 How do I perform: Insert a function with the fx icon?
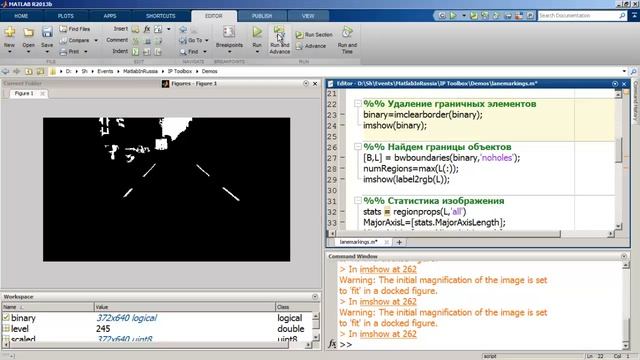147,29
